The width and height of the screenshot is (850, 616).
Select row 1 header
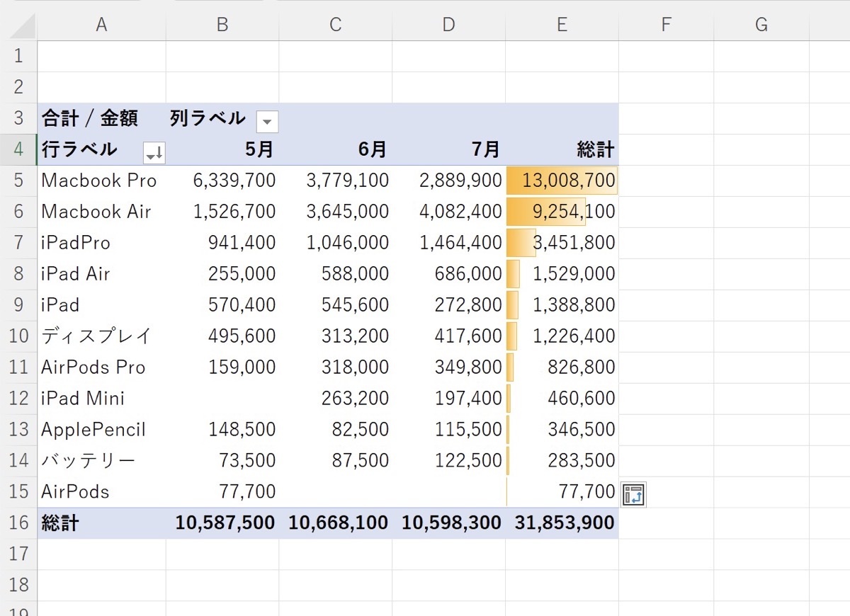[x=18, y=56]
